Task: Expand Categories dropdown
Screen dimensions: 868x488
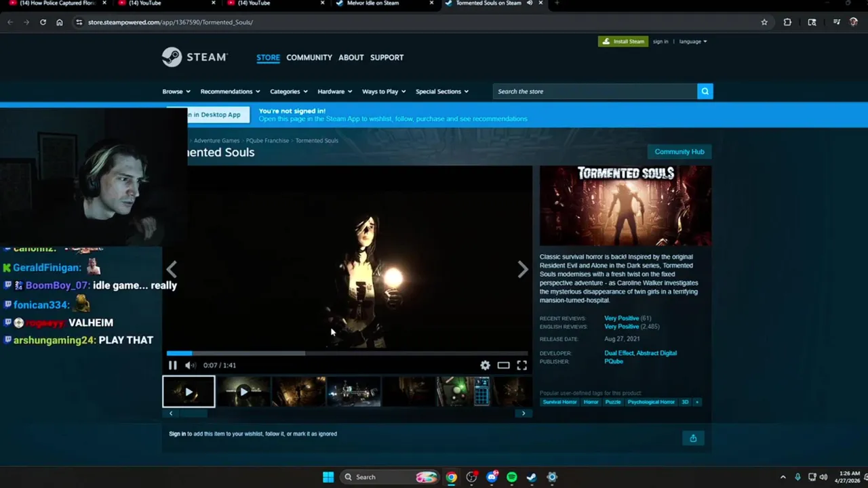Action: [x=289, y=91]
